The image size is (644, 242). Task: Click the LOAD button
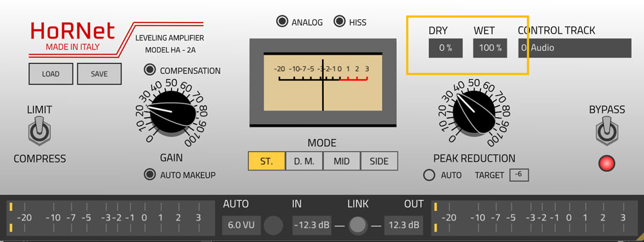click(50, 74)
